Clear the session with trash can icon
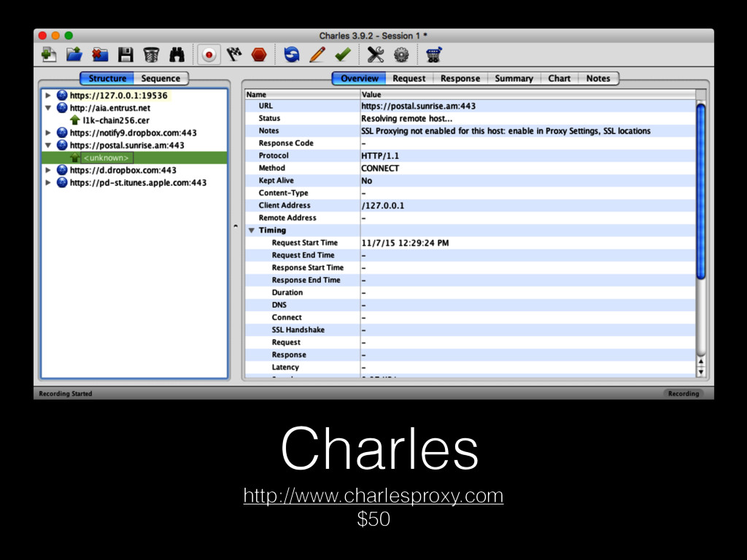 coord(151,55)
